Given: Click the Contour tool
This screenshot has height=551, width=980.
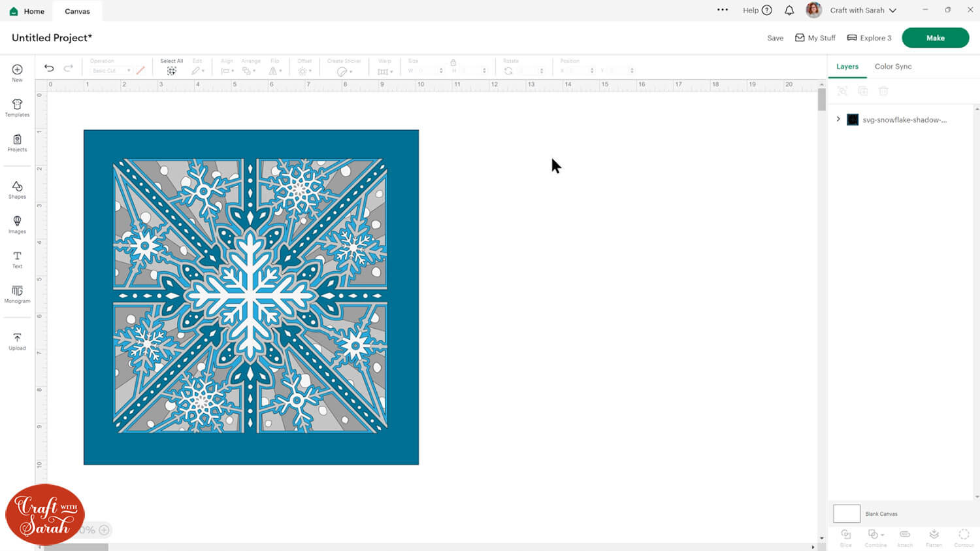Looking at the screenshot, I should click(964, 538).
